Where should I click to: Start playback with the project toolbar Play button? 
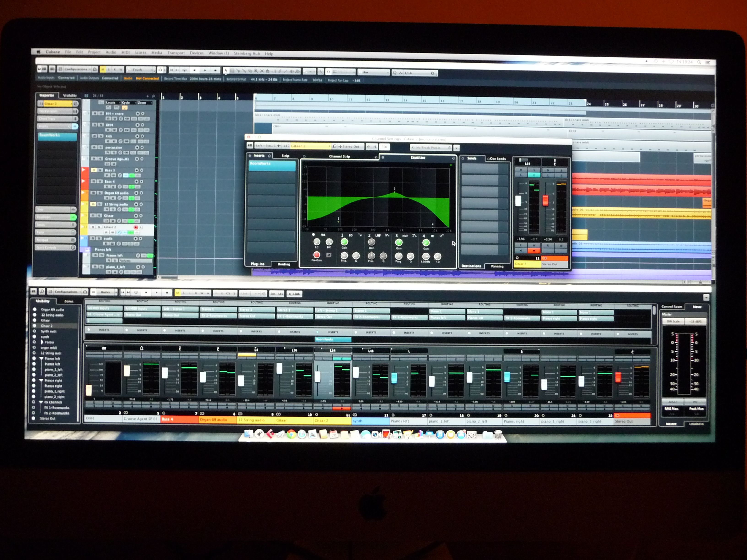click(205, 70)
